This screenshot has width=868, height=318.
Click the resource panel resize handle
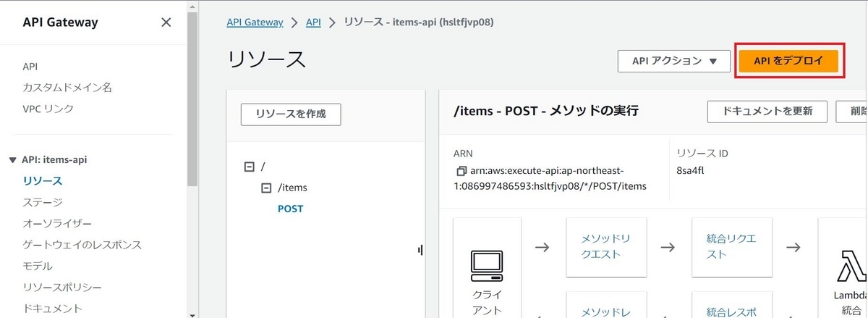[420, 250]
